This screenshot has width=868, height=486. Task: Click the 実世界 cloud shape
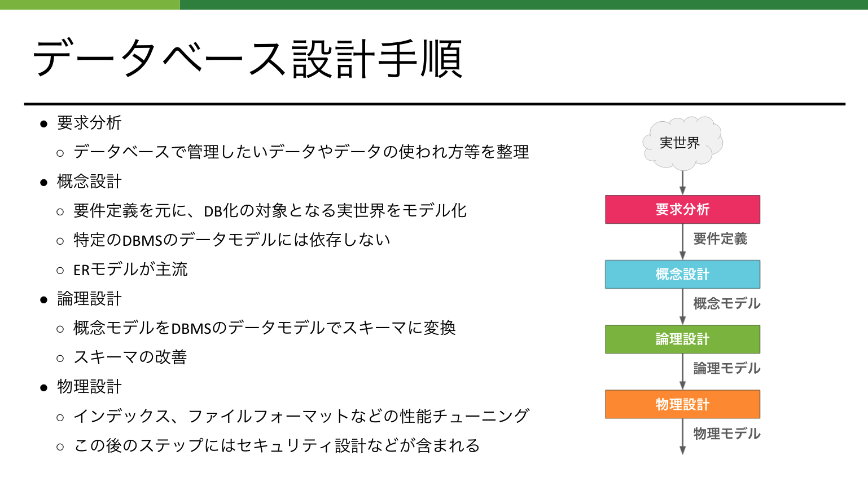coord(682,143)
